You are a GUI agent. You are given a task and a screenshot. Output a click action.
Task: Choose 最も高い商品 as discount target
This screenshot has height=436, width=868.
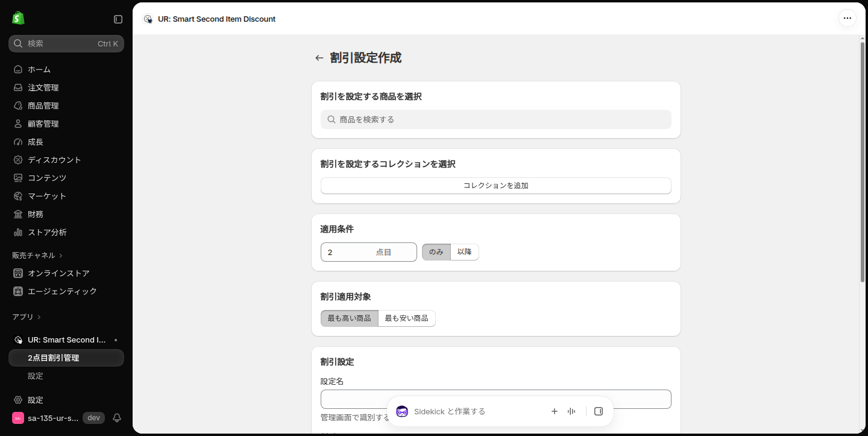350,318
